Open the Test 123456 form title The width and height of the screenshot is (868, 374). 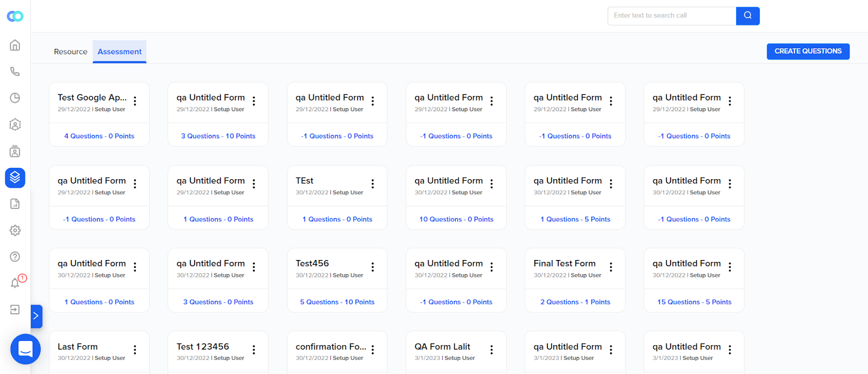point(202,347)
